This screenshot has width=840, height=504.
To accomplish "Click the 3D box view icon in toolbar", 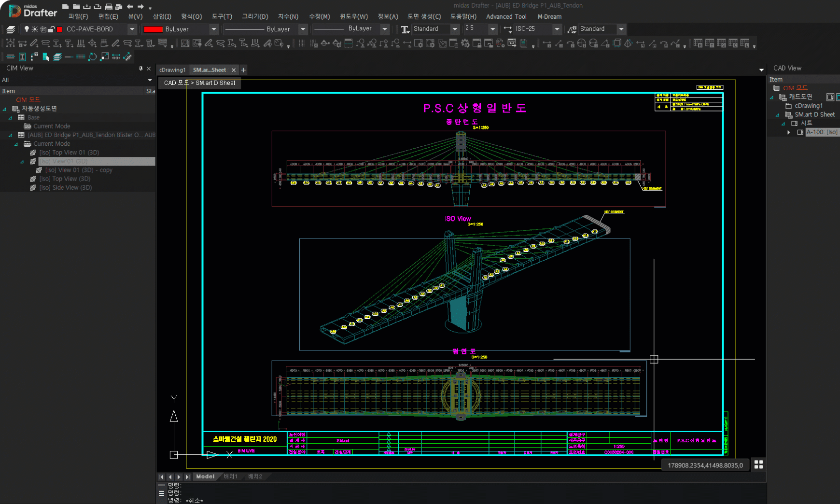I will (617, 43).
